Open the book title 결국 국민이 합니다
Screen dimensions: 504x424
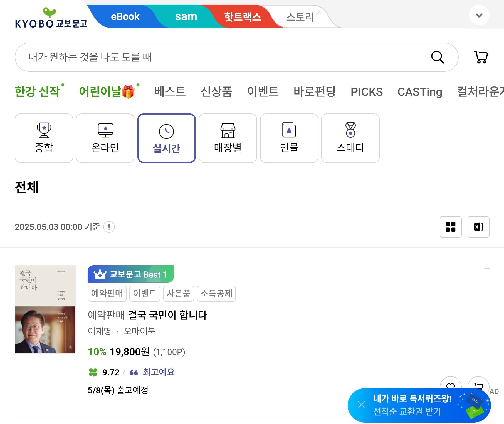[x=167, y=315]
